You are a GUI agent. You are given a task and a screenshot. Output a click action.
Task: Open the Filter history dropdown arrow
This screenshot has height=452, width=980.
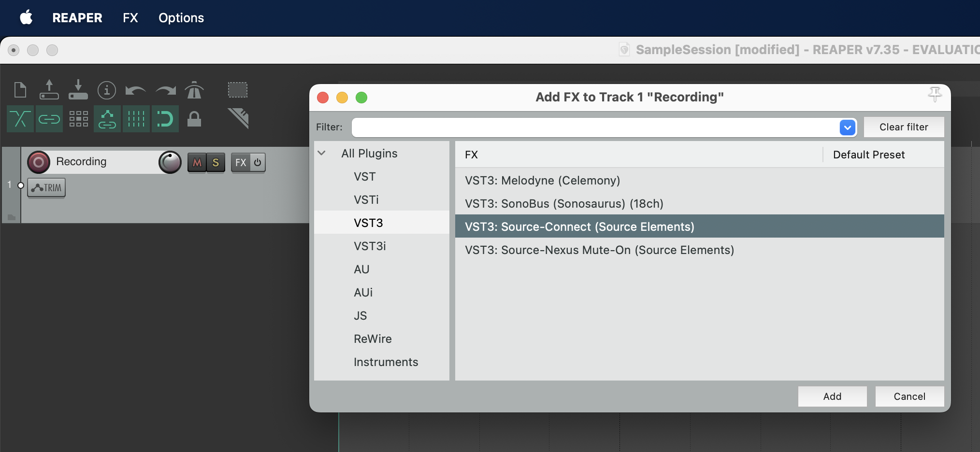coord(847,127)
